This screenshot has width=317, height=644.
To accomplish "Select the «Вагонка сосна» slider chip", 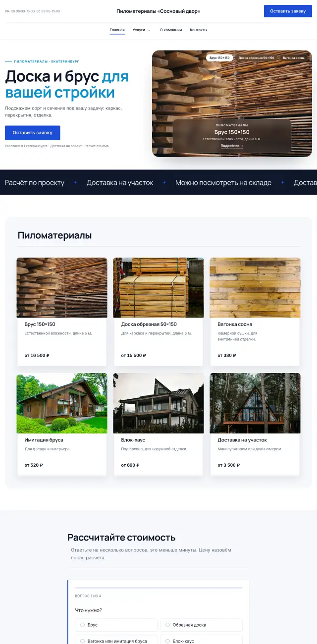I will point(294,58).
